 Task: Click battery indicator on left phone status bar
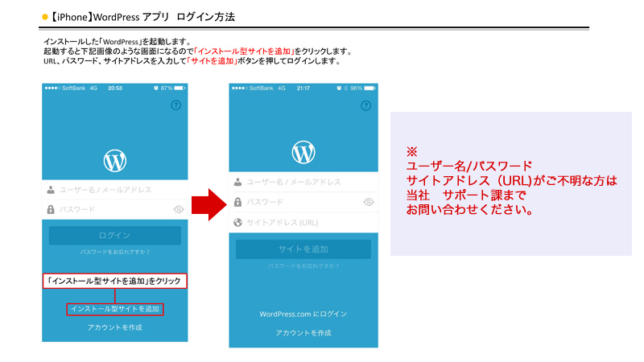pos(180,88)
